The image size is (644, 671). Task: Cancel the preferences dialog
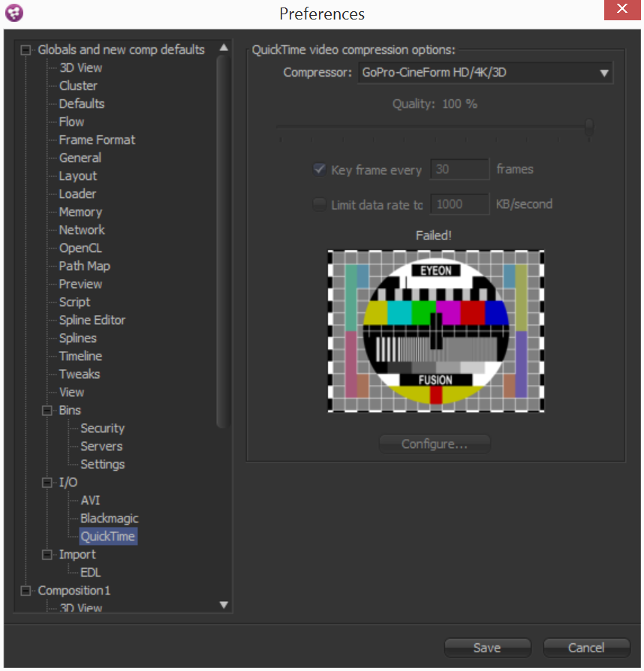click(586, 648)
